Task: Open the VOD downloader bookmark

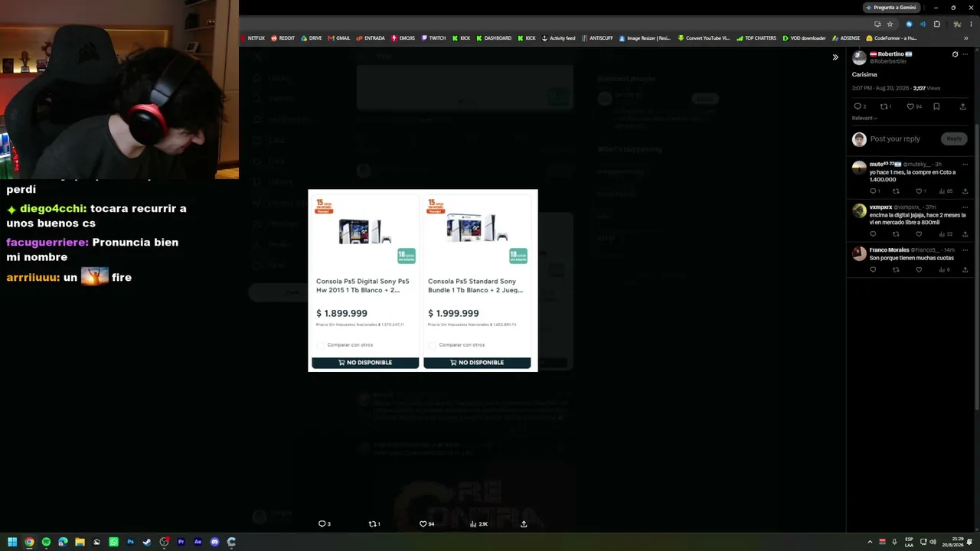Action: point(804,38)
